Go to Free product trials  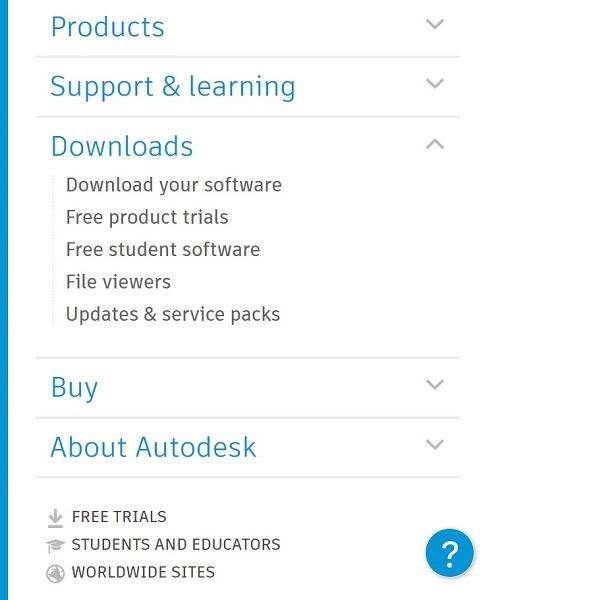146,217
